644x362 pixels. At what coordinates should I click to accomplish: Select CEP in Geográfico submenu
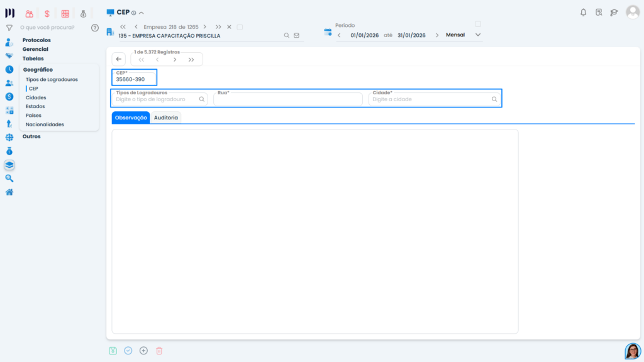tap(34, 89)
